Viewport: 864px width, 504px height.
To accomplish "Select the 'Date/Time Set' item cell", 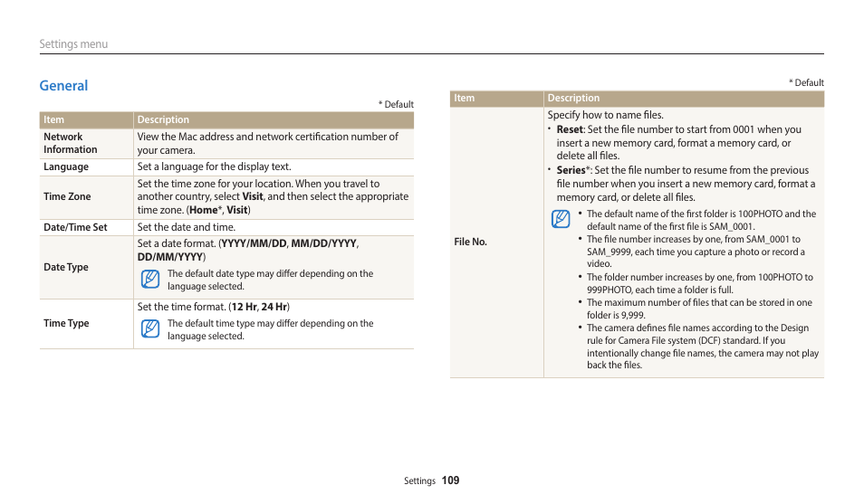I will click(86, 227).
